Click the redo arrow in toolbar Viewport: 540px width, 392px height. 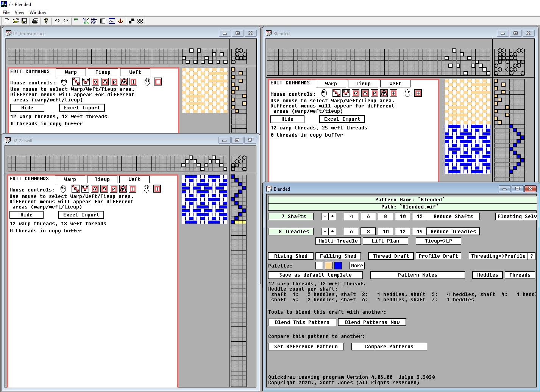pyautogui.click(x=66, y=21)
